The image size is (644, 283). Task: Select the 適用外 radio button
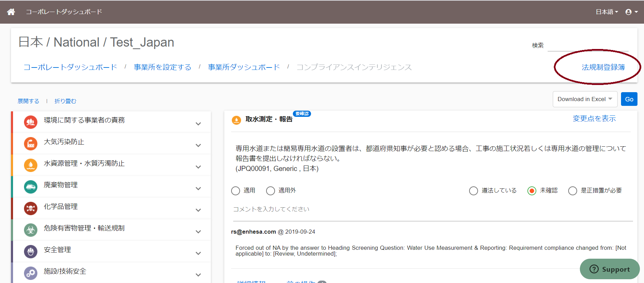click(271, 191)
